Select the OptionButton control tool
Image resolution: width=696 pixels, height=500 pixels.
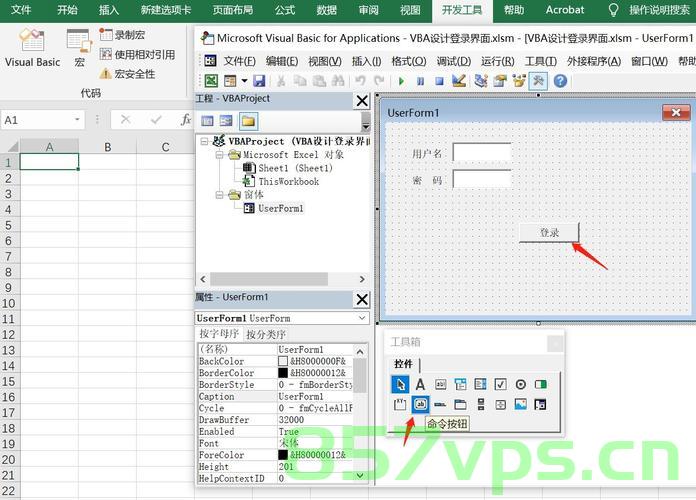click(x=521, y=385)
